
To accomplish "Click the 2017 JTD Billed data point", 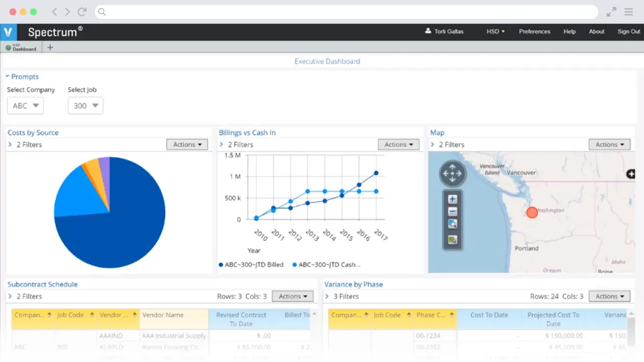I will click(x=376, y=173).
